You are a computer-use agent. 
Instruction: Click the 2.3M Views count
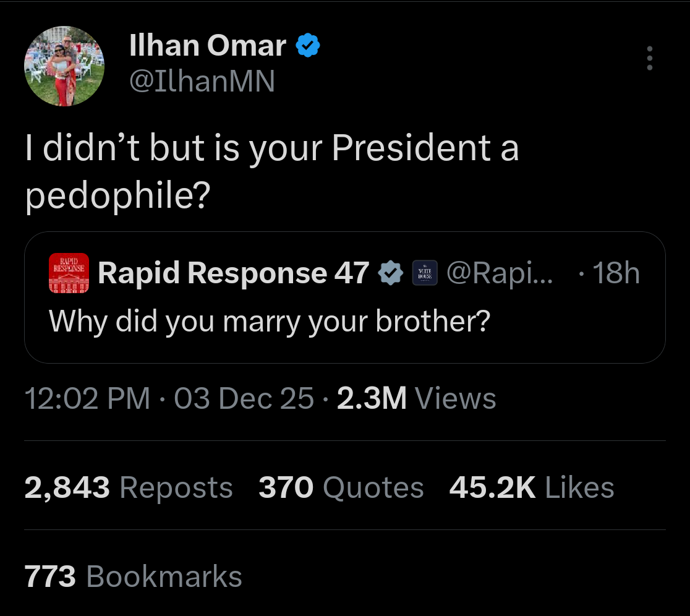pos(416,398)
